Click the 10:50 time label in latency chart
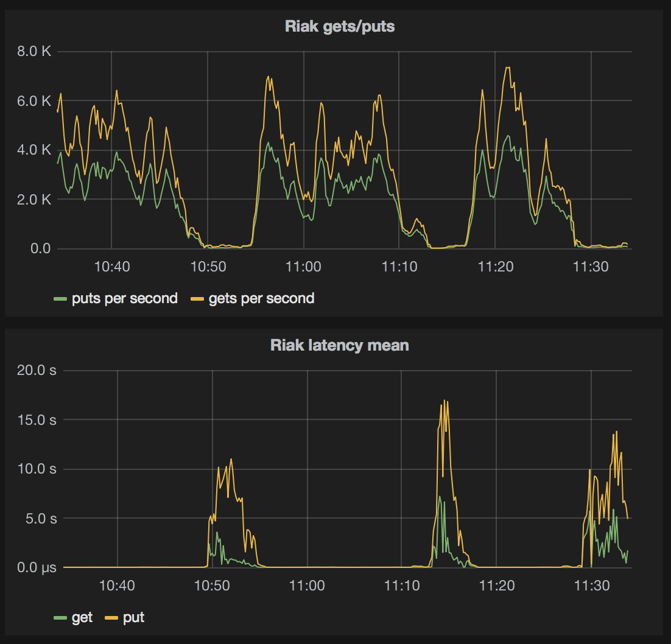671x644 pixels. [x=212, y=586]
